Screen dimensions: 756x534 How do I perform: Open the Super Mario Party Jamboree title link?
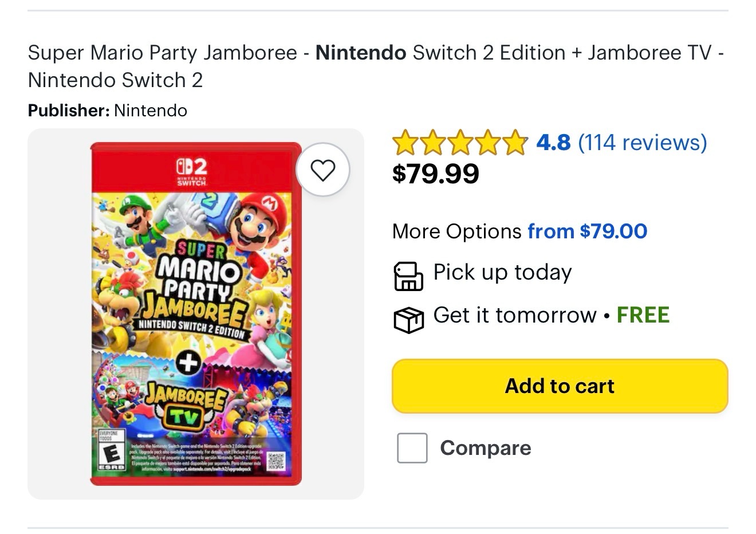375,66
